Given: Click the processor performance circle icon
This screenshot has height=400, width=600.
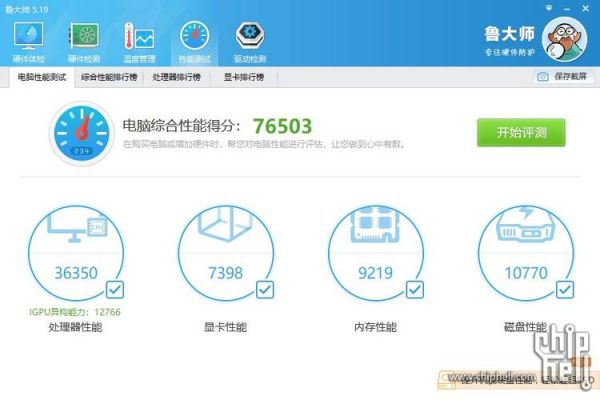Looking at the screenshot, I should pyautogui.click(x=76, y=253).
